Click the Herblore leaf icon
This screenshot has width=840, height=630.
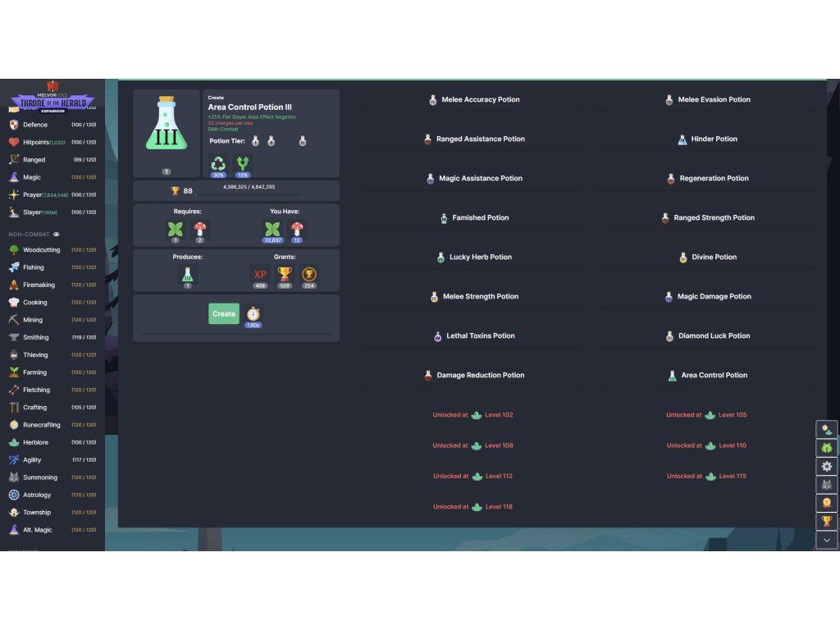tap(14, 442)
